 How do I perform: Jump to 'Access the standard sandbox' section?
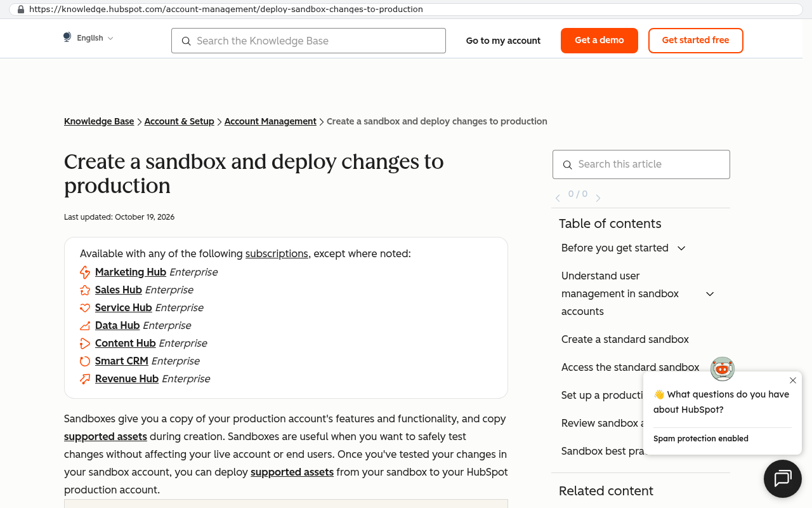click(x=630, y=368)
